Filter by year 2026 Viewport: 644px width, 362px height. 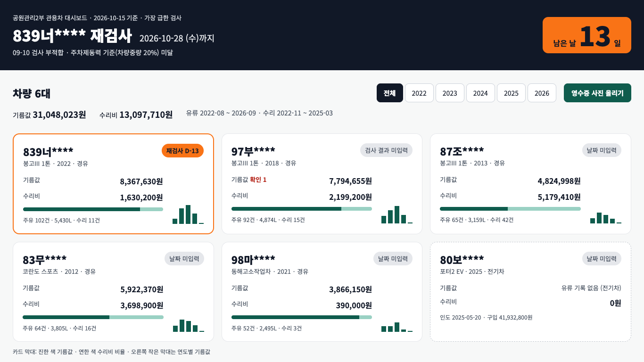(x=542, y=93)
